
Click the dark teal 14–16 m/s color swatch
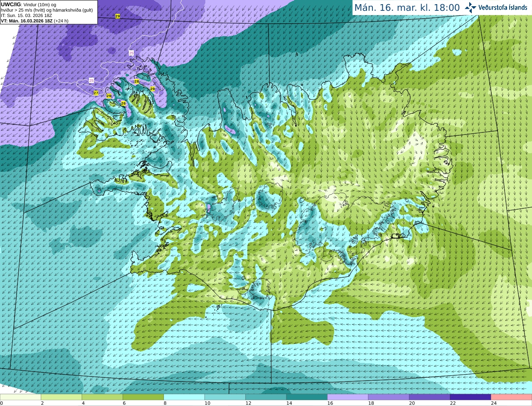pyautogui.click(x=307, y=397)
